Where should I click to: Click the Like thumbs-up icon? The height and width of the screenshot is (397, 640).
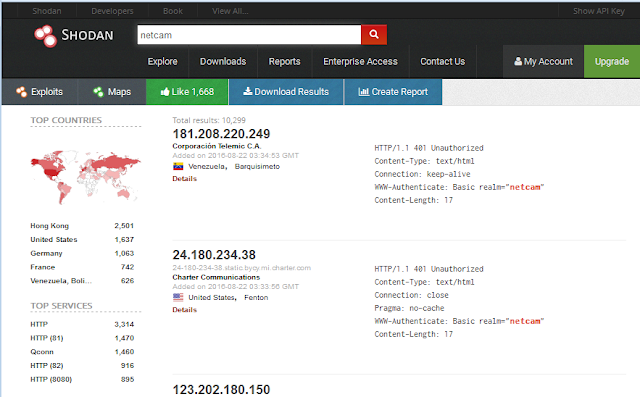click(x=165, y=92)
